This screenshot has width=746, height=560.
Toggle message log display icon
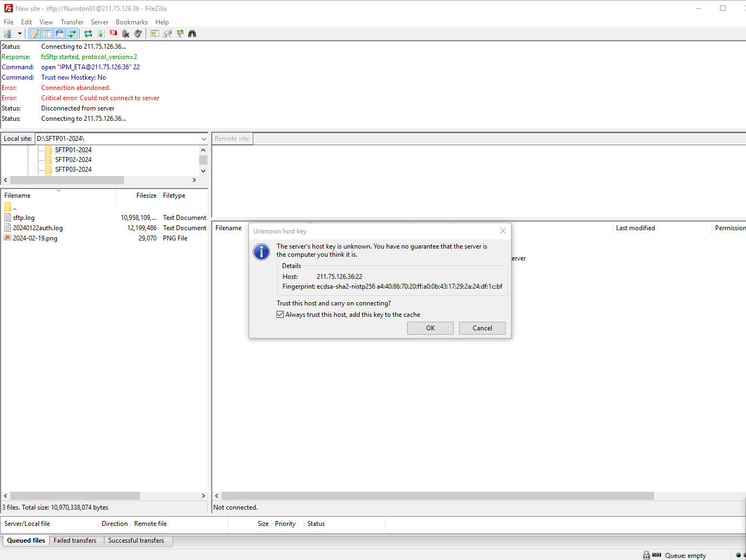point(35,34)
